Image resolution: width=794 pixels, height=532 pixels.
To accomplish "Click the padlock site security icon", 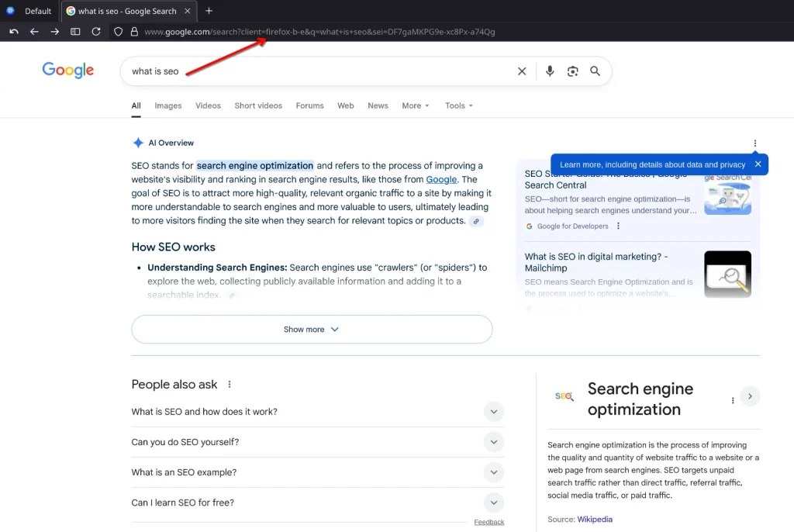I will click(x=134, y=32).
